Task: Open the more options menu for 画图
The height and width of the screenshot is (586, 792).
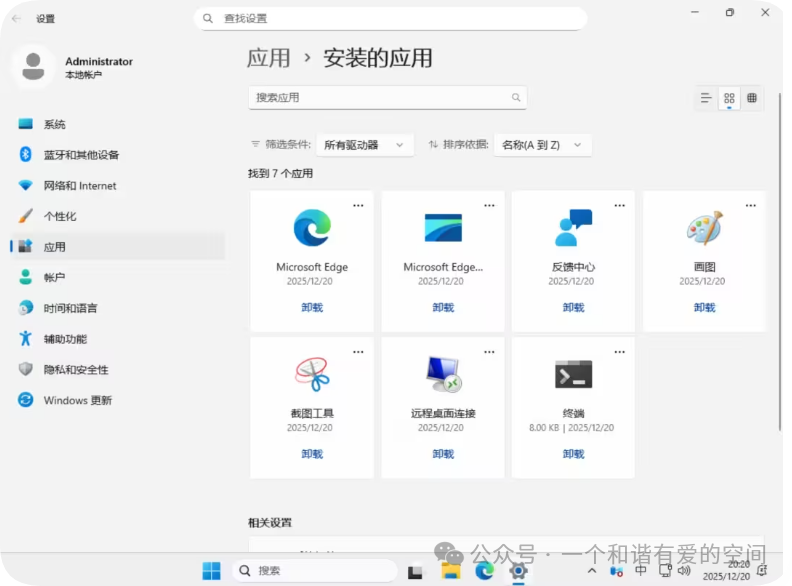Action: pos(750,205)
